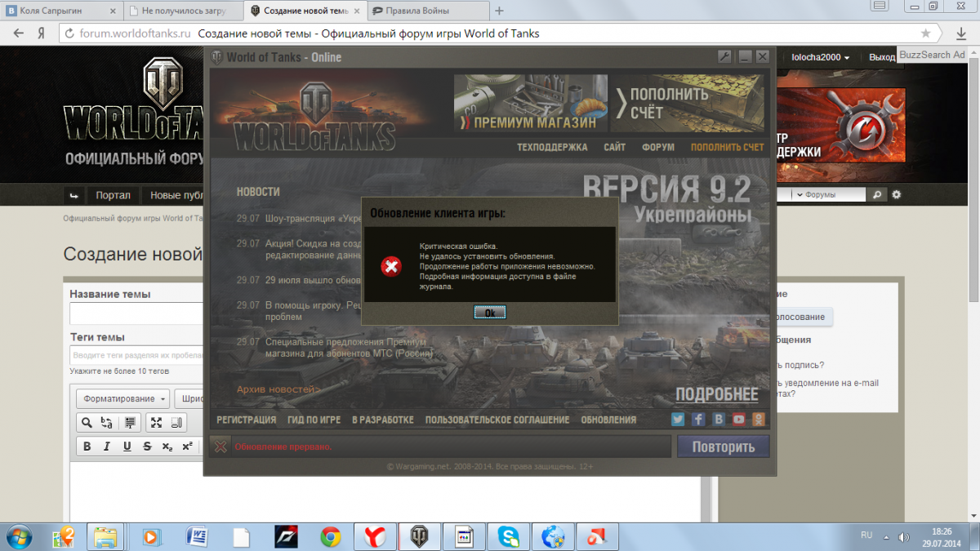Click Ok in the critical error dialog
The height and width of the screenshot is (551, 980).
tap(490, 313)
